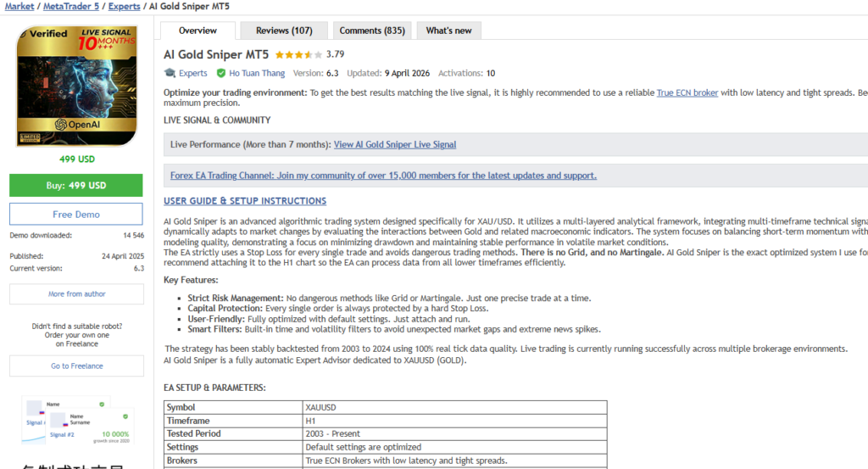Click the Experts graduation cap icon

(170, 73)
